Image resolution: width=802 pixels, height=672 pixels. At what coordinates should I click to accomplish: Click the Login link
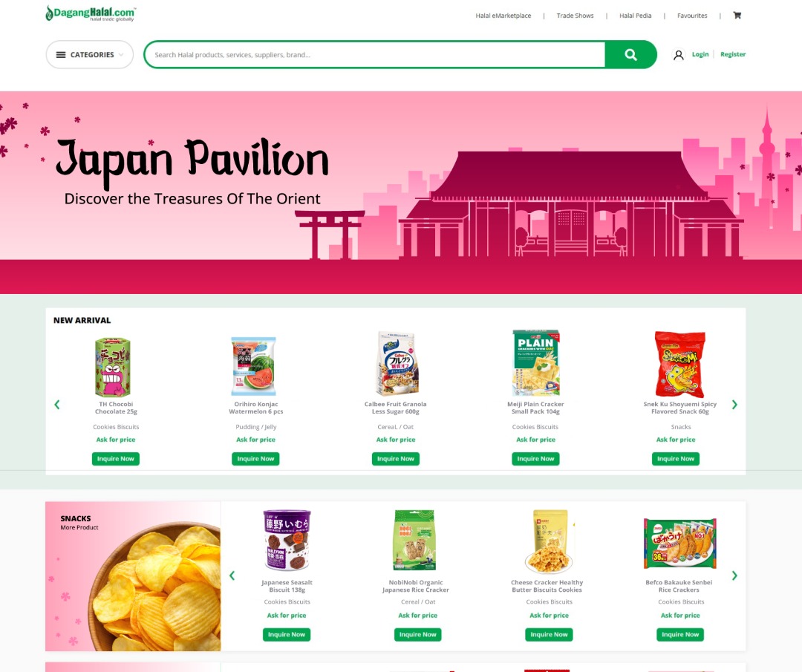700,54
